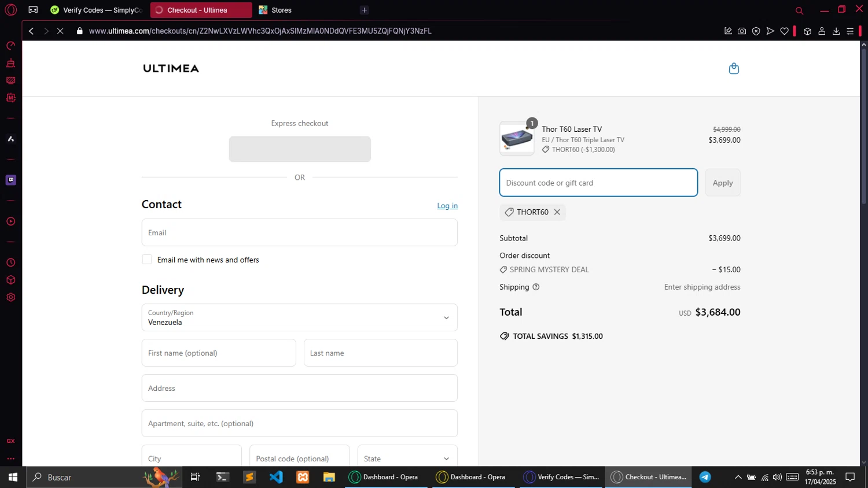
Task: Focus the Postal code (optional) field
Action: [300, 456]
